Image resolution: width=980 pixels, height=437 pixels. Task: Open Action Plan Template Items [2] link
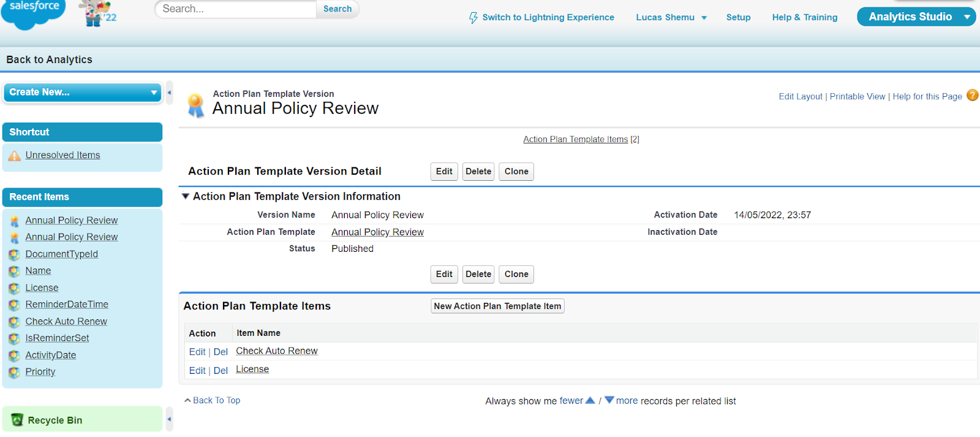tap(581, 140)
